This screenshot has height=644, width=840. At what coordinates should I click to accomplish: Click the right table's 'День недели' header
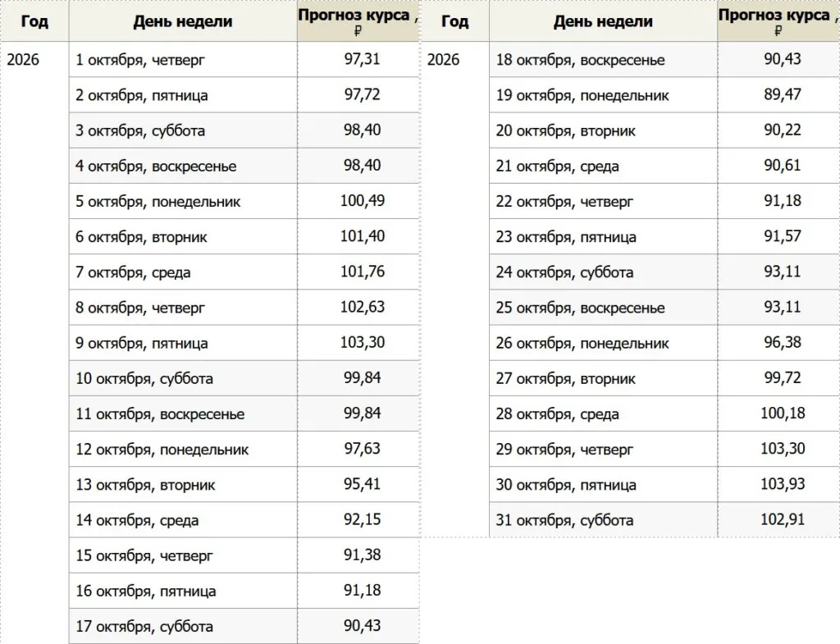603,21
